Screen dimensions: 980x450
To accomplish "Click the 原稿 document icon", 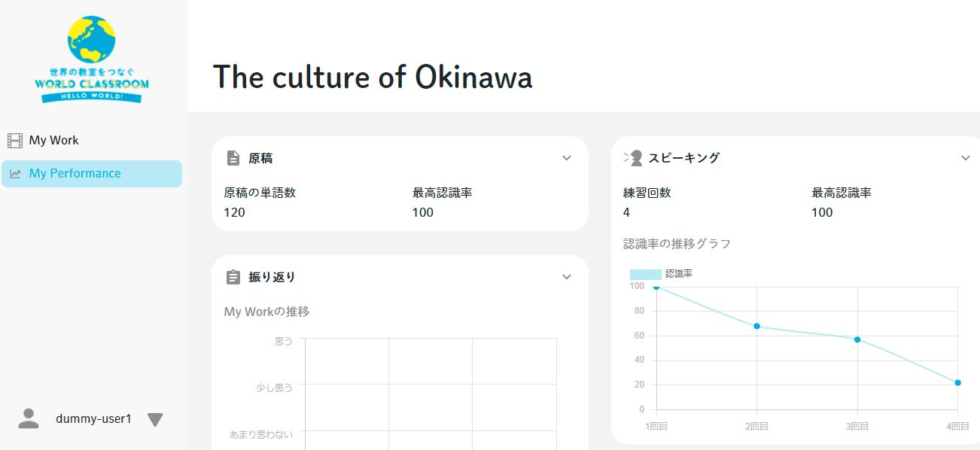I will click(x=233, y=159).
